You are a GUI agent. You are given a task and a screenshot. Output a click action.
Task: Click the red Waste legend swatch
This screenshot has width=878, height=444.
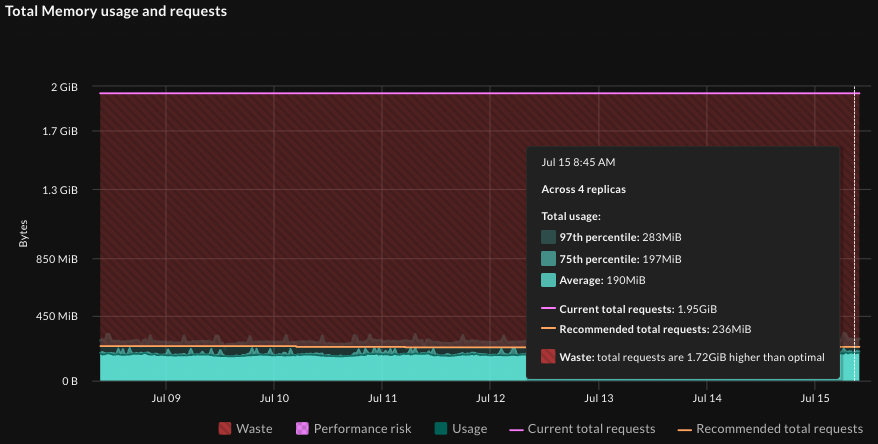(x=225, y=429)
